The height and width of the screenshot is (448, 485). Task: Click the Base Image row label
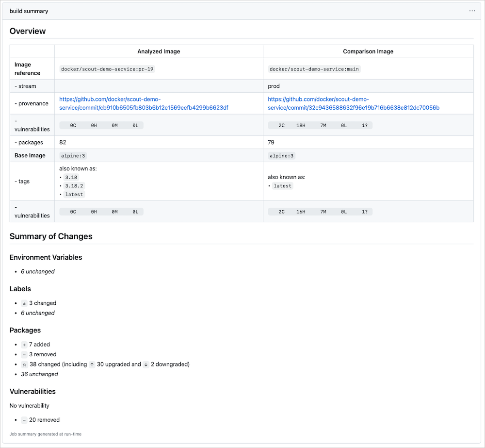(30, 155)
